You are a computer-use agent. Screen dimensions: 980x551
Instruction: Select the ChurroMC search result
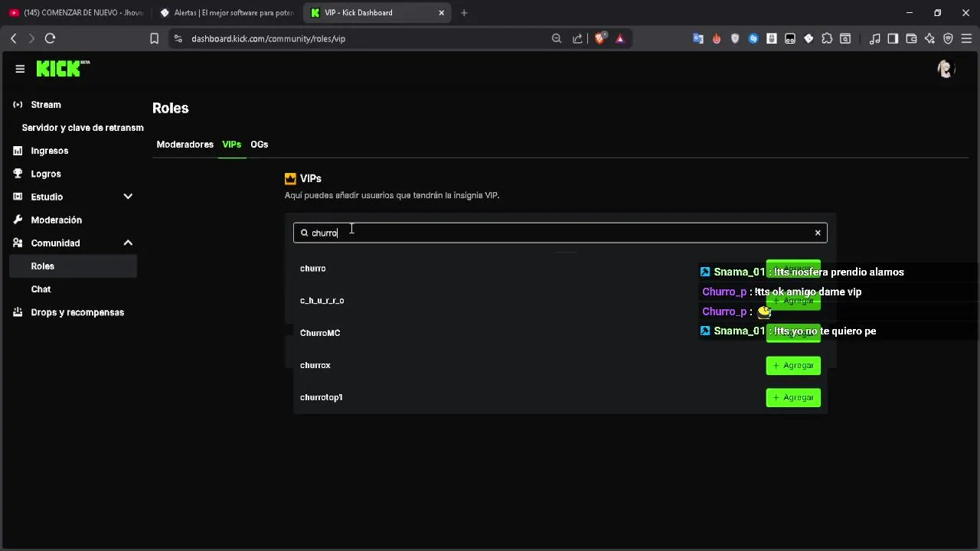coord(320,333)
